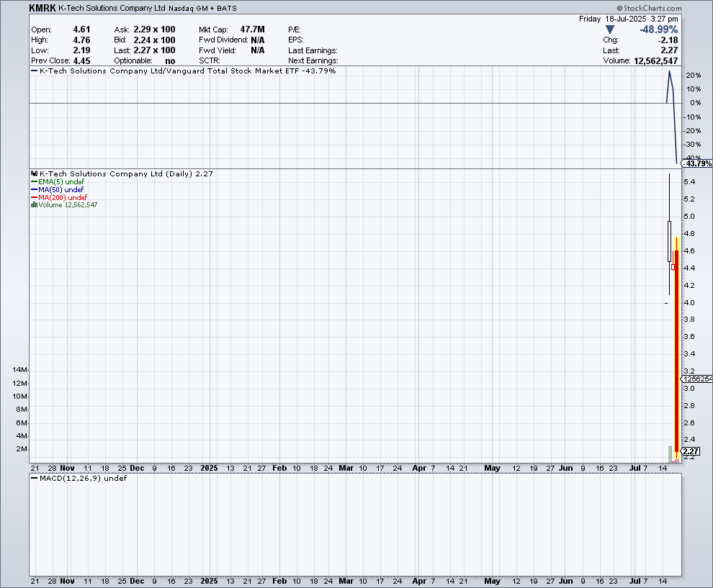Select the High value 4.76
The image size is (713, 588).
[82, 40]
